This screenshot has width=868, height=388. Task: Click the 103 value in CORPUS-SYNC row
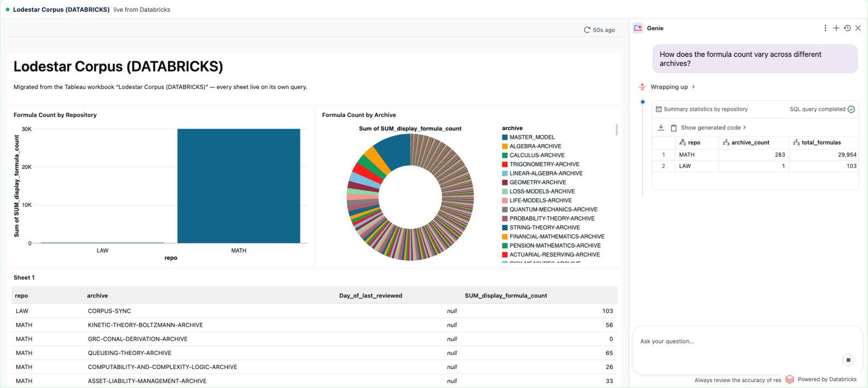(x=608, y=311)
